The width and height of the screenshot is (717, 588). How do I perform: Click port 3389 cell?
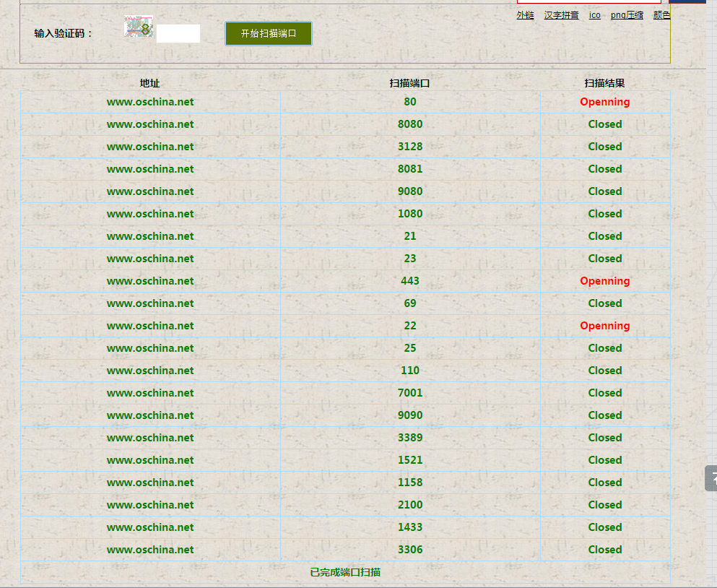pyautogui.click(x=410, y=438)
